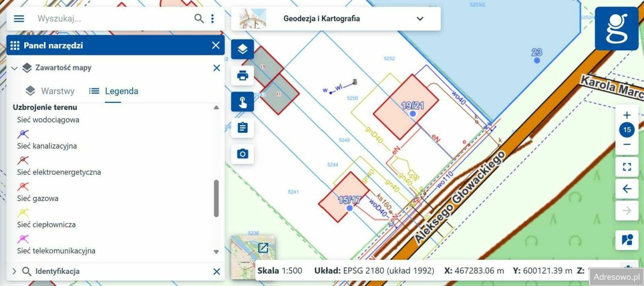Screen dimensions: 644x286
Task: Click the Sieć telekomunikacyjna legend entry
Action: click(56, 251)
